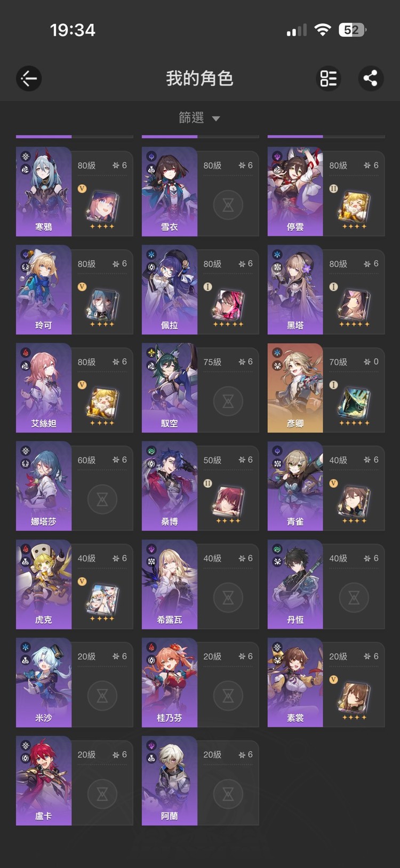Open 青雀 character card

coord(326,486)
